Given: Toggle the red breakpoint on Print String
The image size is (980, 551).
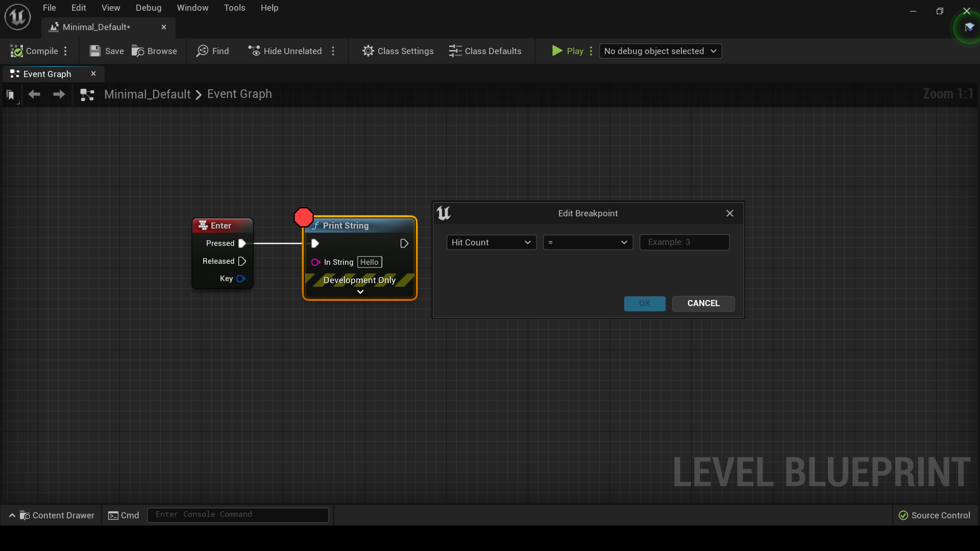Looking at the screenshot, I should pyautogui.click(x=304, y=217).
